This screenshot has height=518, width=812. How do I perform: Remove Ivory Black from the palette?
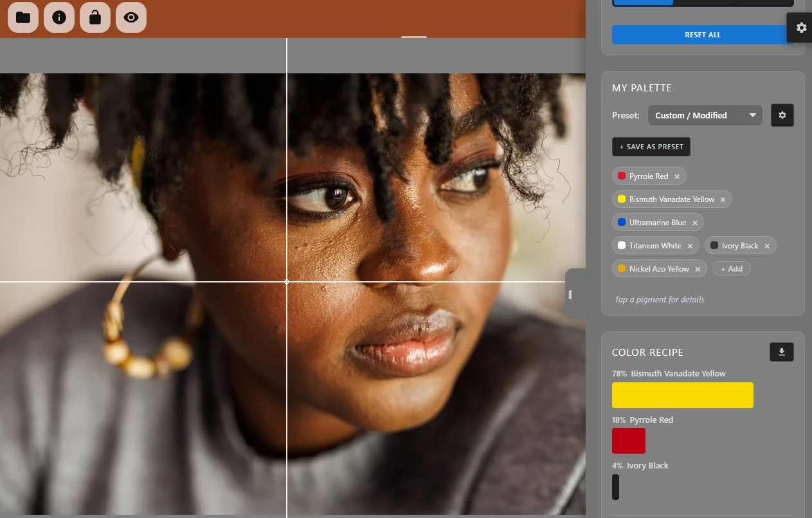(x=767, y=246)
